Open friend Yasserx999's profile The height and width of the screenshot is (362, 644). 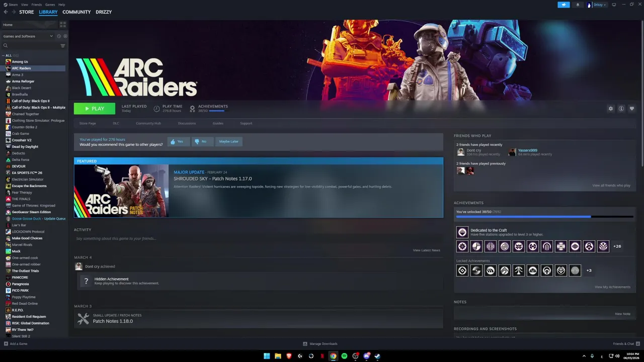point(527,150)
